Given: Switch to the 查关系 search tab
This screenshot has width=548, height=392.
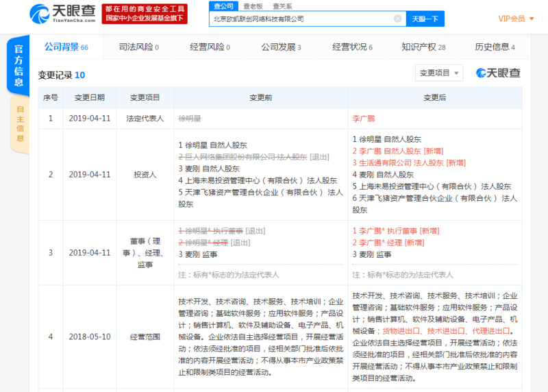Looking at the screenshot, I should point(282,6).
